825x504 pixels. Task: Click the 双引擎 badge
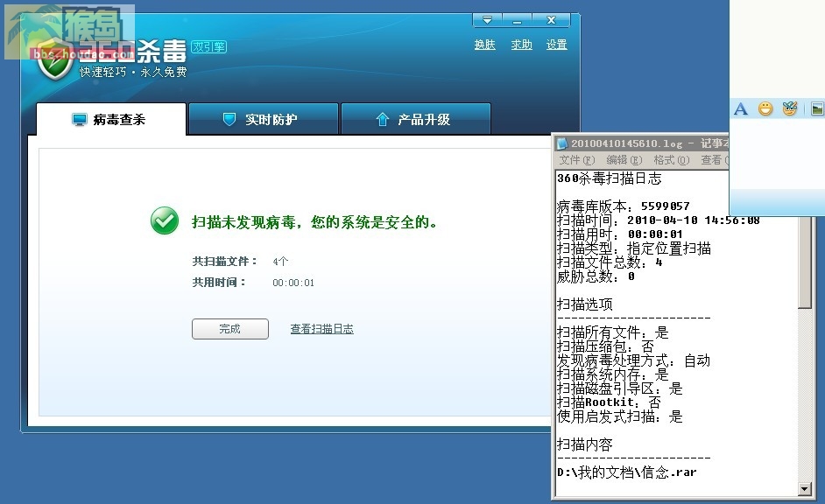(x=208, y=46)
